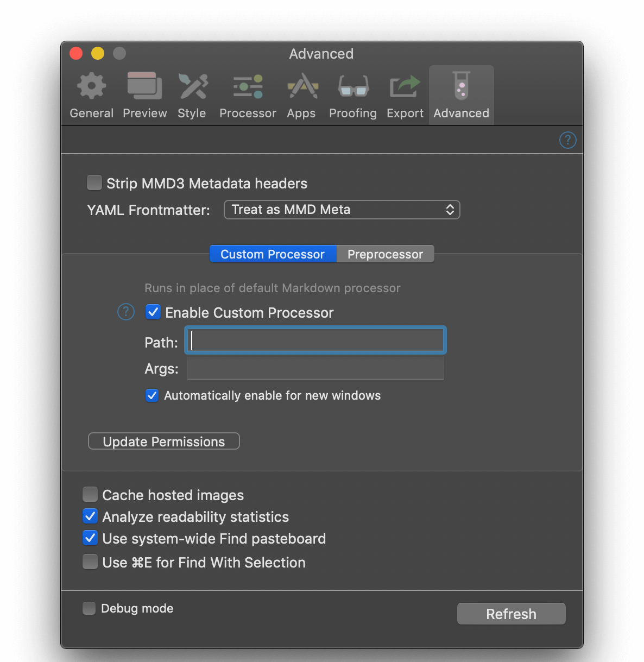Open the General preferences gear icon
The image size is (644, 662).
(91, 86)
